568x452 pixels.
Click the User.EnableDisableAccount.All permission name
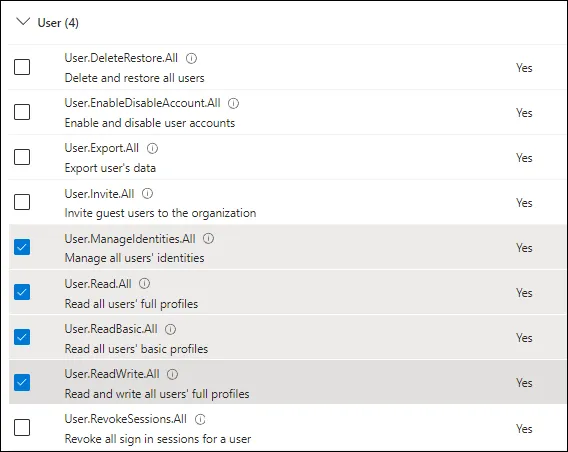click(142, 103)
